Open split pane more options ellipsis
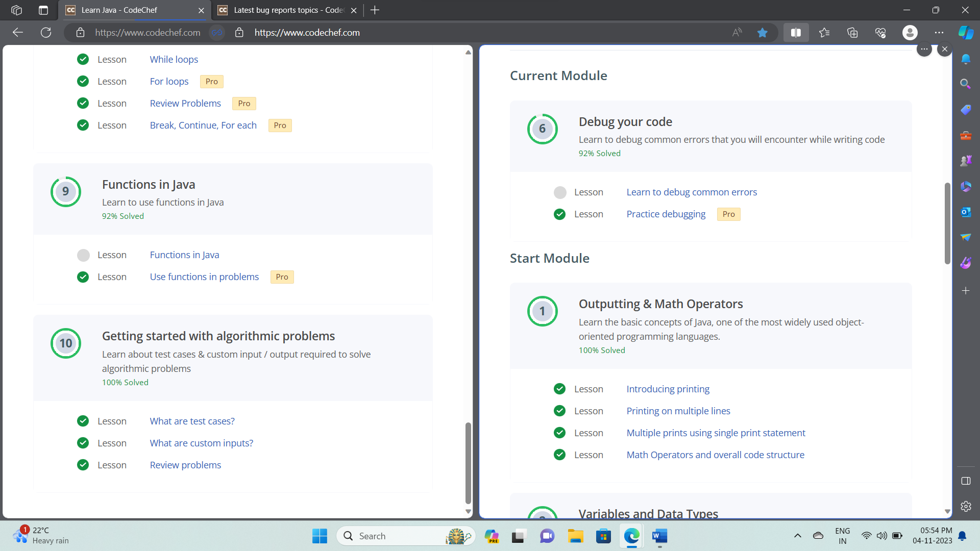The height and width of the screenshot is (551, 980). click(924, 49)
